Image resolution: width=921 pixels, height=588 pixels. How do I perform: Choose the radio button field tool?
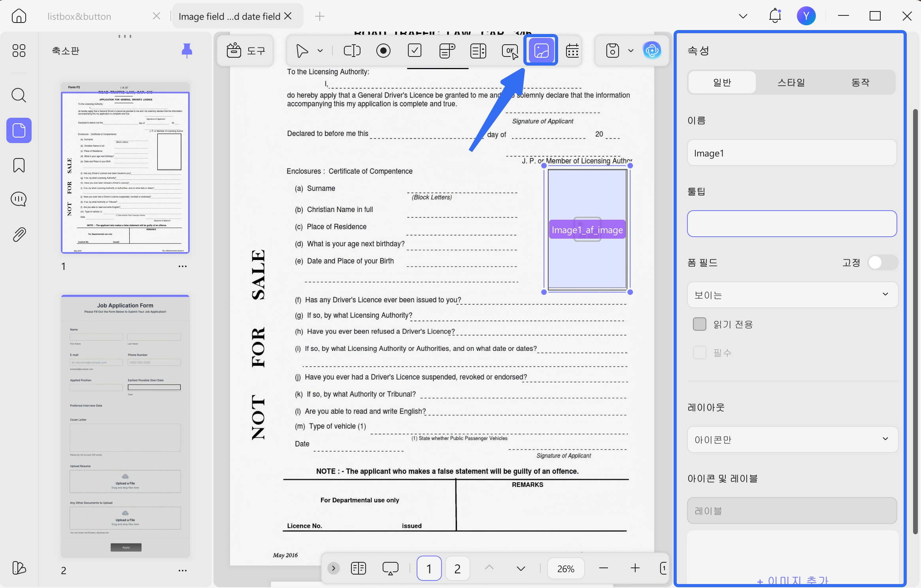coord(383,51)
